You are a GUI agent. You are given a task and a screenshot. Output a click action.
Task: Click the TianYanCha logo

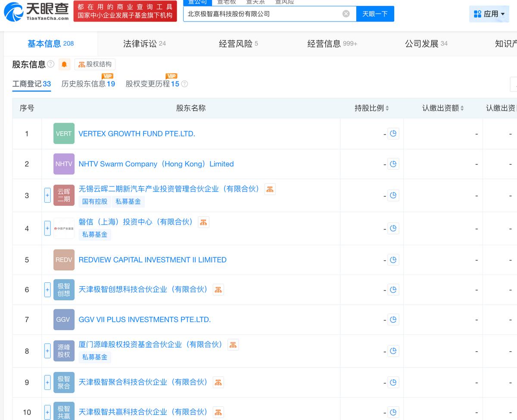click(x=36, y=12)
